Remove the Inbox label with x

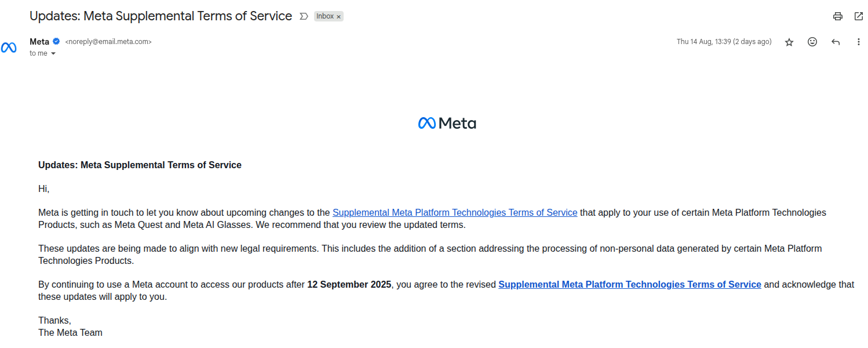click(x=339, y=17)
